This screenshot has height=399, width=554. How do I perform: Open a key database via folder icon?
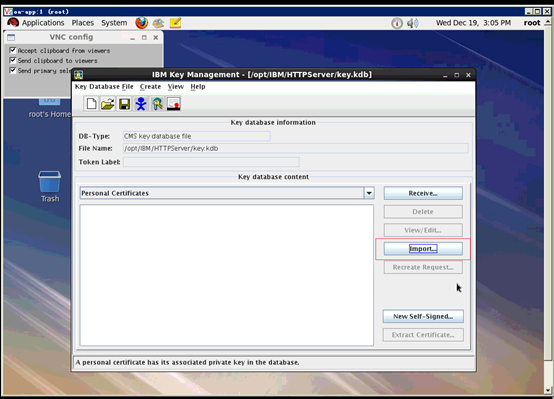point(107,104)
